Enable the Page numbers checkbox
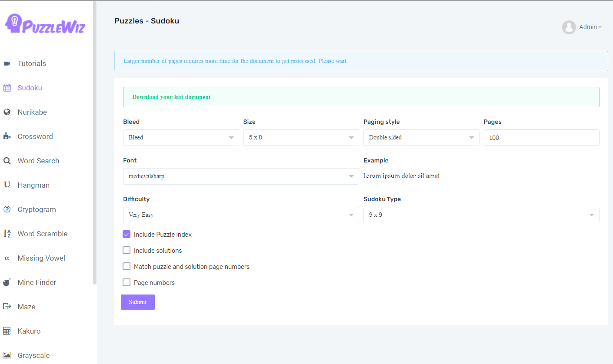 (x=127, y=282)
